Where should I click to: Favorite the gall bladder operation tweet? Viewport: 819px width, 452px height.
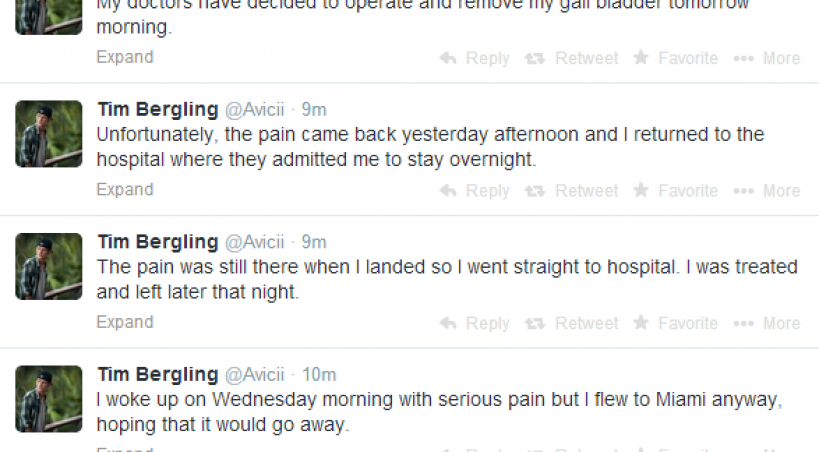676,58
